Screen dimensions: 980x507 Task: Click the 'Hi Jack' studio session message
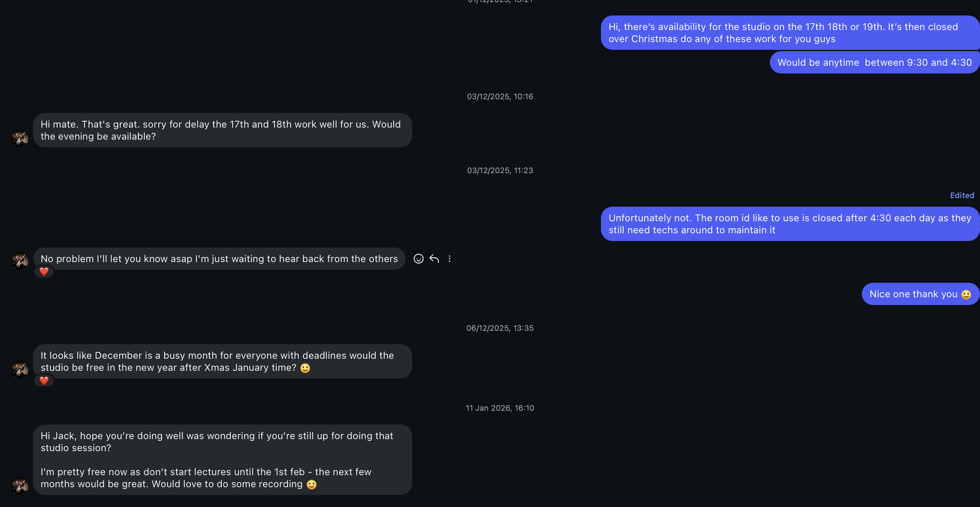tap(223, 460)
